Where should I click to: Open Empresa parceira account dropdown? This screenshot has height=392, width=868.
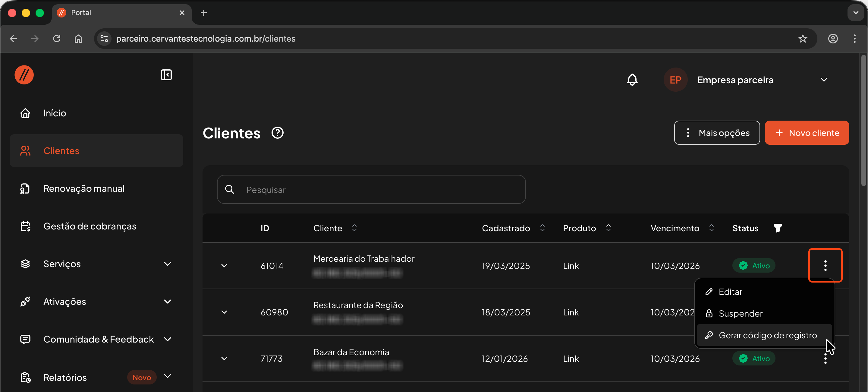coord(823,80)
